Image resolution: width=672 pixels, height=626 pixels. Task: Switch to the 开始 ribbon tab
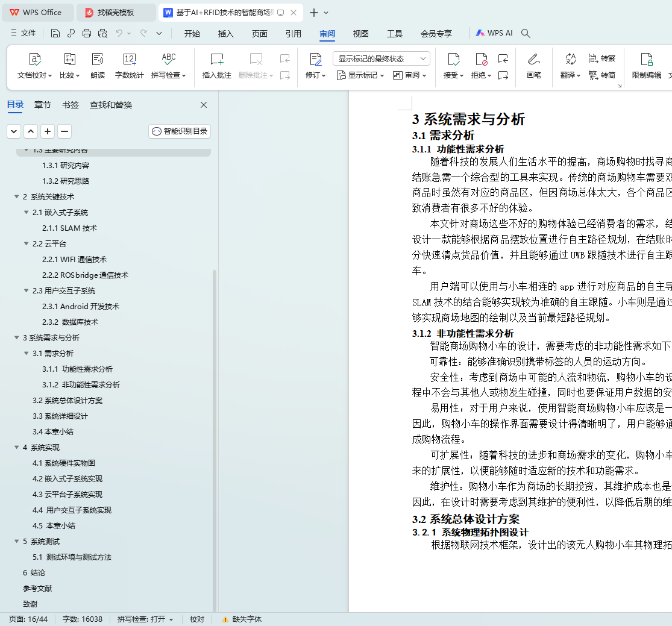click(192, 33)
